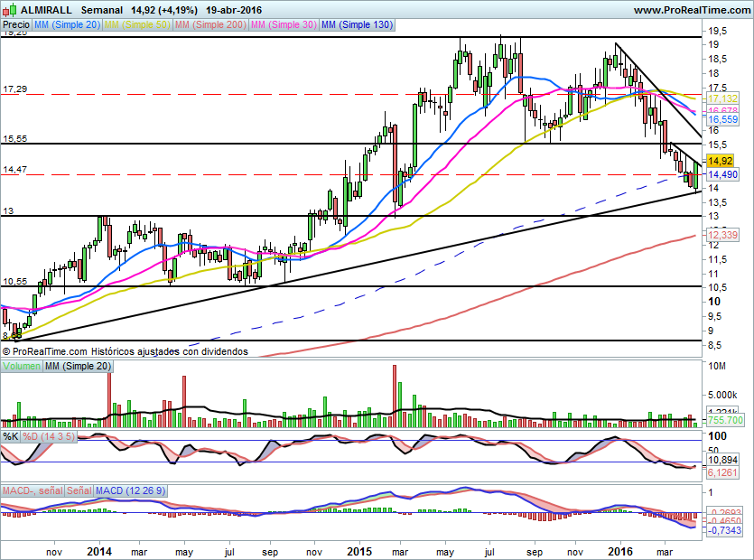Screen dimensions: 754x560
Task: Click the -0,7343 MACD value tag
Action: (x=725, y=530)
